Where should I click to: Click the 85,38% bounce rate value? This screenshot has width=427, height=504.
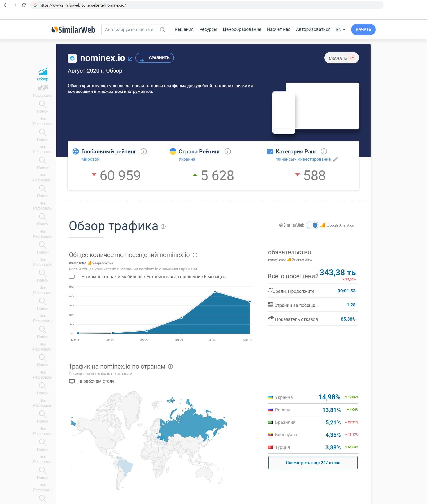point(348,319)
